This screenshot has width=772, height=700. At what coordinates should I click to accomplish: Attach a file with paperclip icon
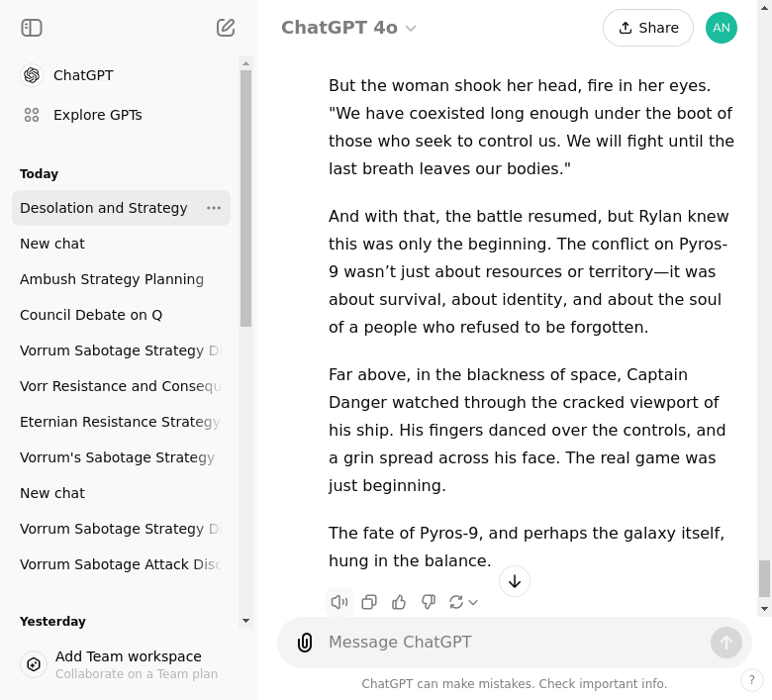(x=305, y=643)
